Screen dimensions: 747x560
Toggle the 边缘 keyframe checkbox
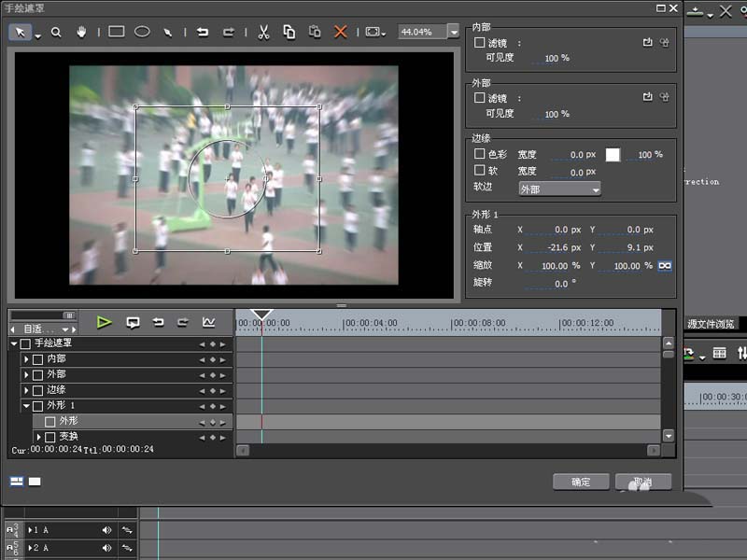[37, 391]
